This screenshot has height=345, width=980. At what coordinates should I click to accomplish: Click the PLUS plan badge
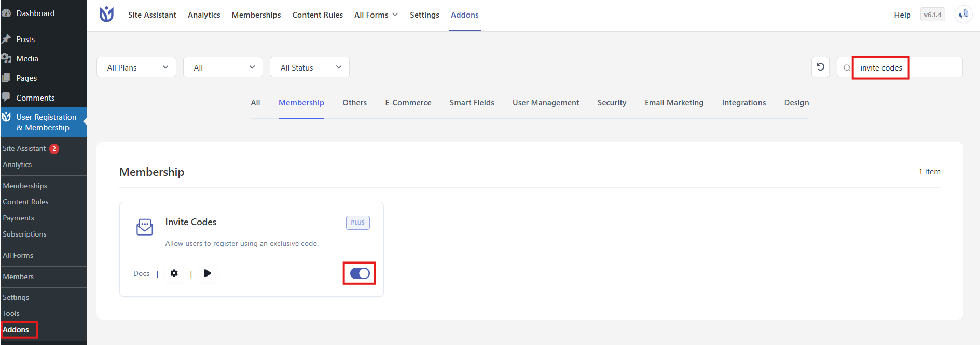[358, 223]
